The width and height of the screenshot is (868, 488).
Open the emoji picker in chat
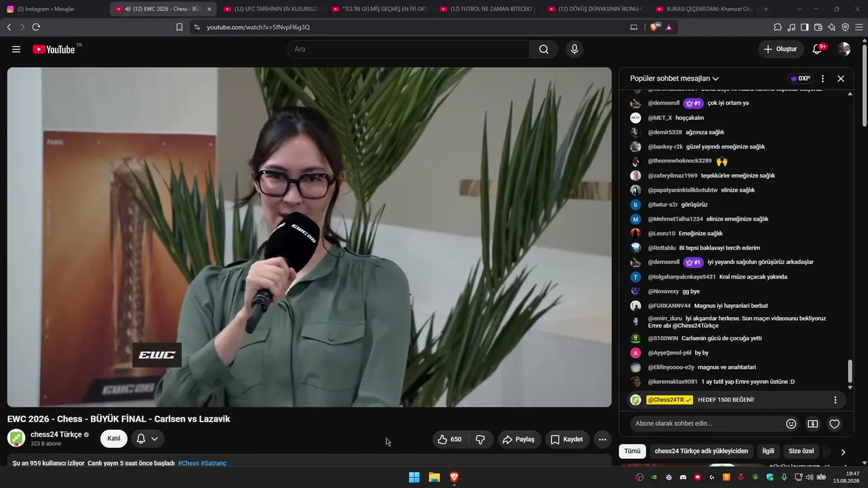791,424
